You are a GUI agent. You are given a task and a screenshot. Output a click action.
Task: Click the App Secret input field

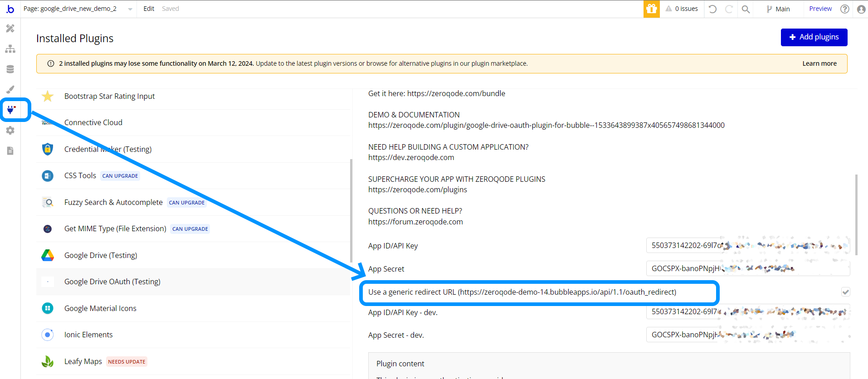[x=748, y=268]
